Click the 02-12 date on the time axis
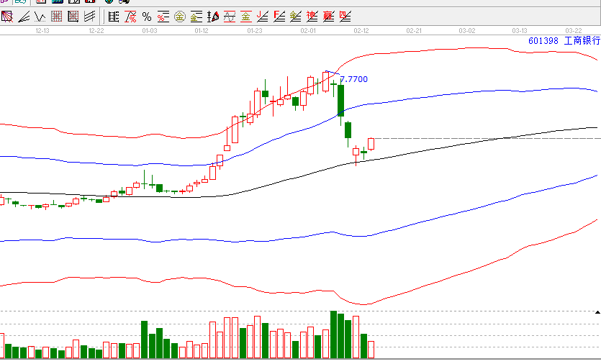The image size is (601, 364). pos(361,31)
